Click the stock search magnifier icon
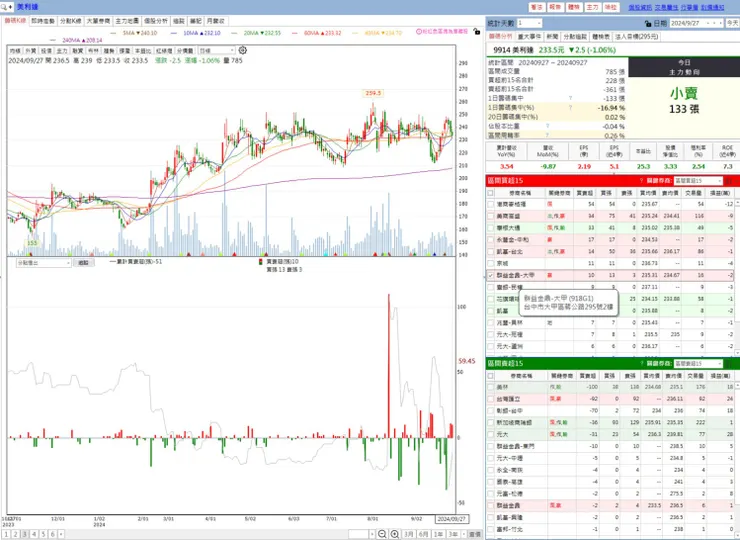 pos(4,7)
